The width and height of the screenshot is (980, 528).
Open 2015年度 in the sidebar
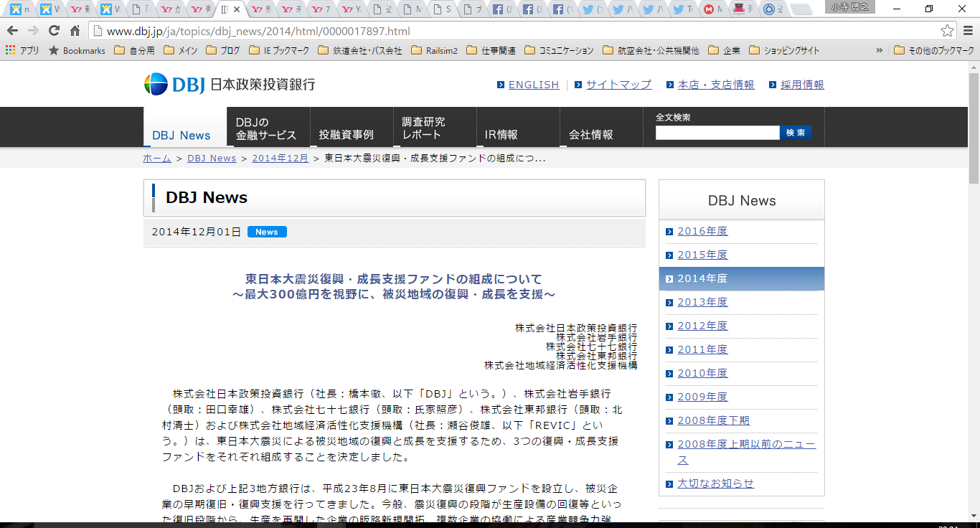pos(702,255)
